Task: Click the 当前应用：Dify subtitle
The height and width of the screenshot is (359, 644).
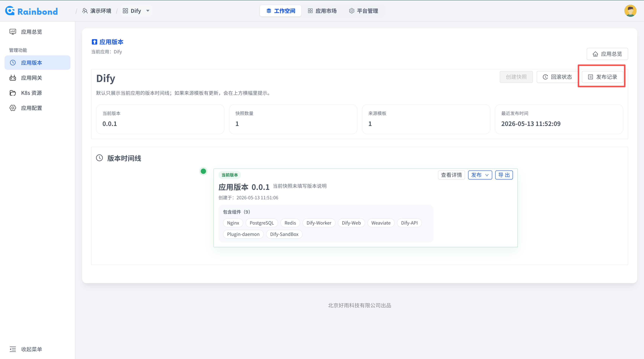Action: click(x=107, y=52)
